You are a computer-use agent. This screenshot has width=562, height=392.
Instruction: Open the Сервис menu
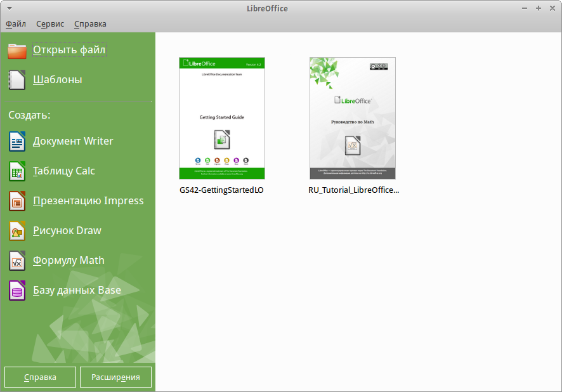tap(50, 24)
